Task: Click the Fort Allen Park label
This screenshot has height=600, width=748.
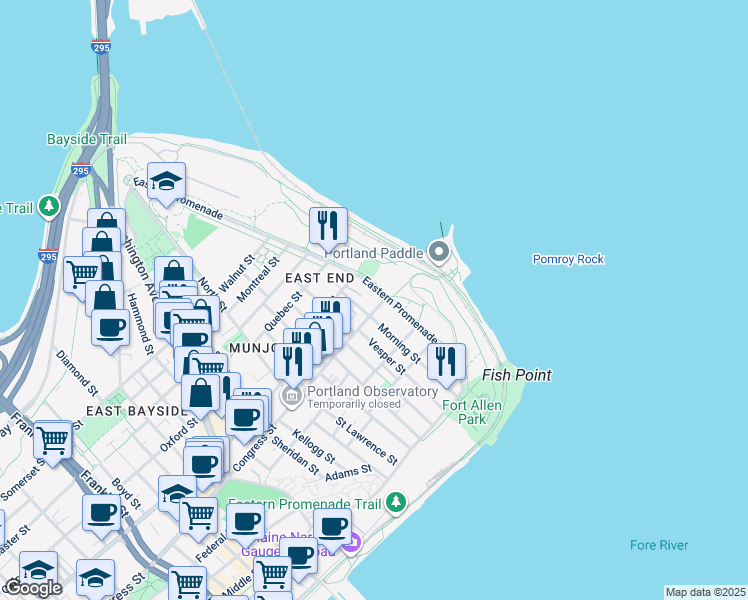Action: click(x=464, y=411)
